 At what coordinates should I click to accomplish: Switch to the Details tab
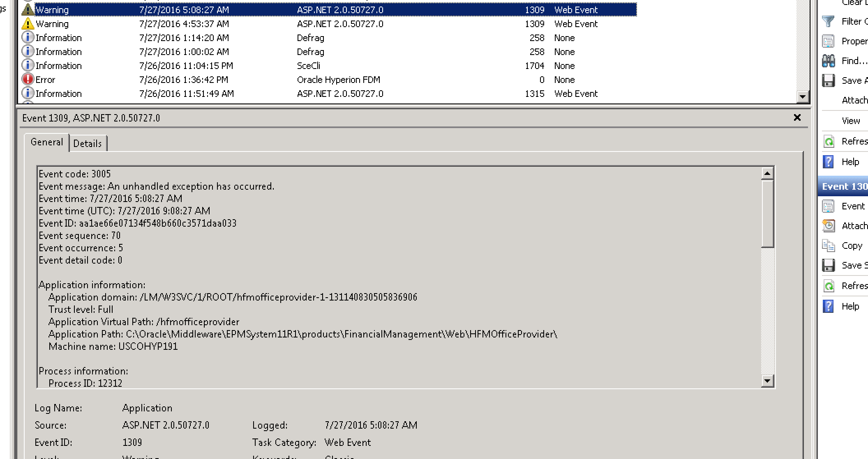[x=88, y=143]
